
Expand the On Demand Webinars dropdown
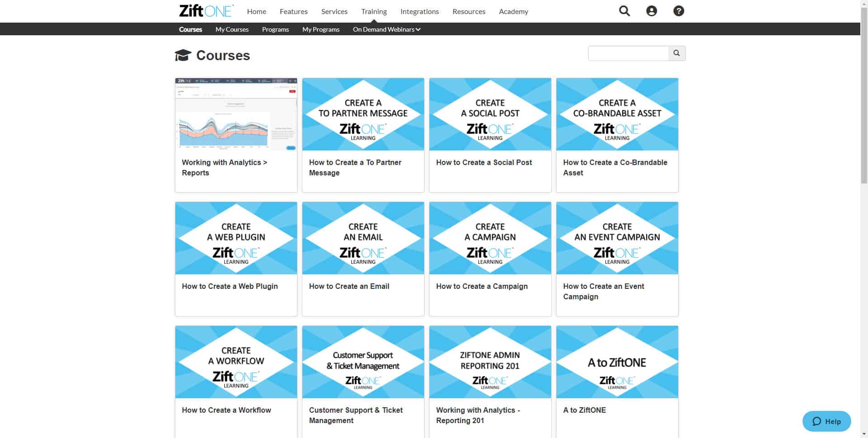coord(387,29)
